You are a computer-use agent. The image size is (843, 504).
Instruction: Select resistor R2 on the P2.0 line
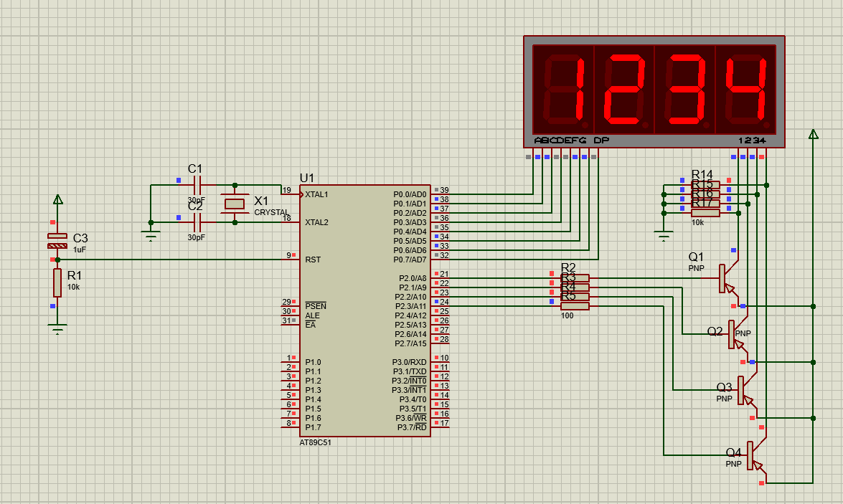575,277
